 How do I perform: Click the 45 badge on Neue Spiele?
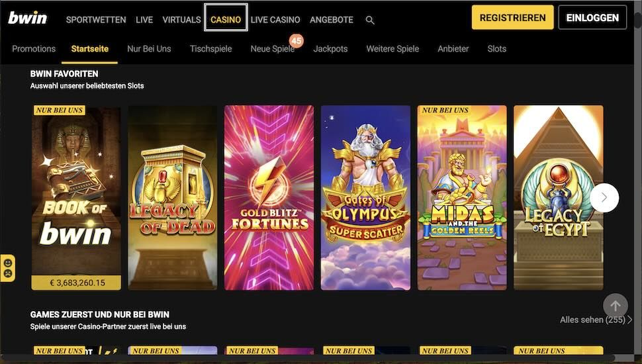pos(297,41)
